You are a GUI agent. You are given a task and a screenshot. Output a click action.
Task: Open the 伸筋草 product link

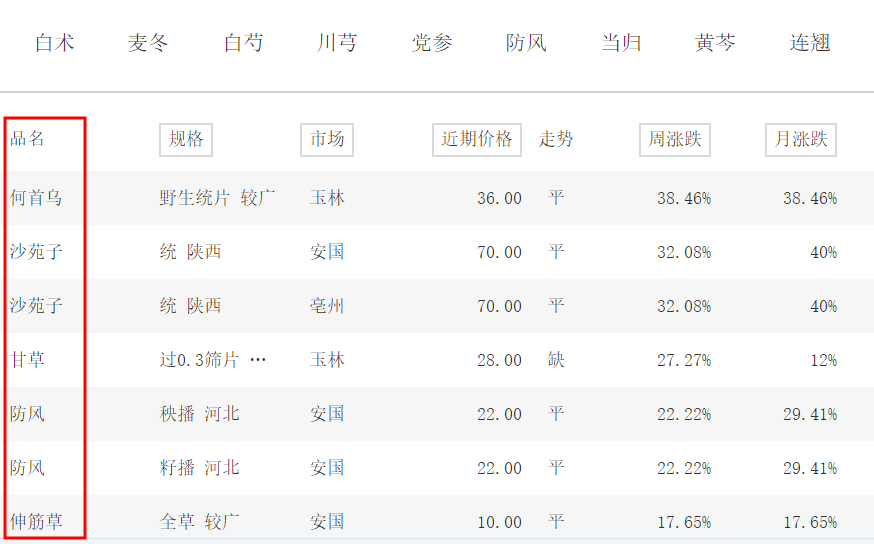36,522
